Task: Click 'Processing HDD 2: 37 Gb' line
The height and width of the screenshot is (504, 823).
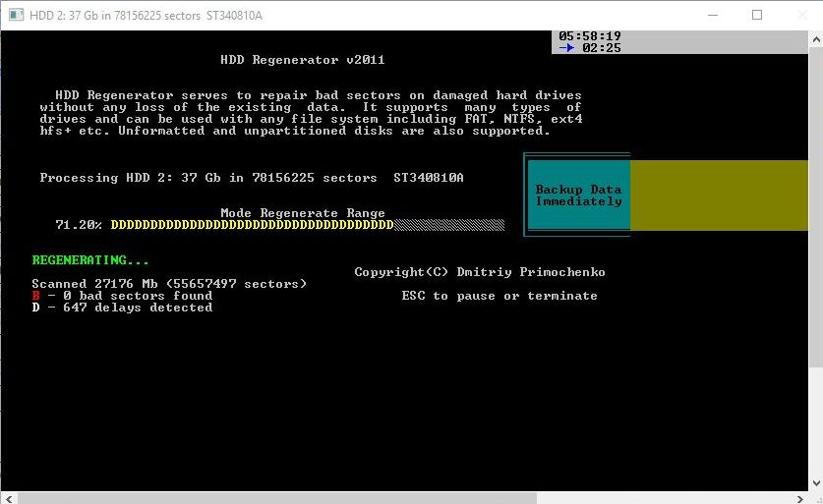Action: click(x=252, y=178)
